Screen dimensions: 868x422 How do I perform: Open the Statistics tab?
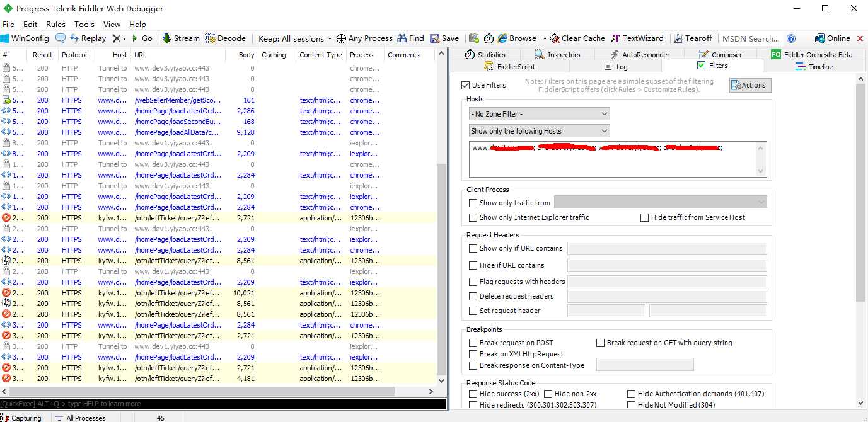pos(485,55)
